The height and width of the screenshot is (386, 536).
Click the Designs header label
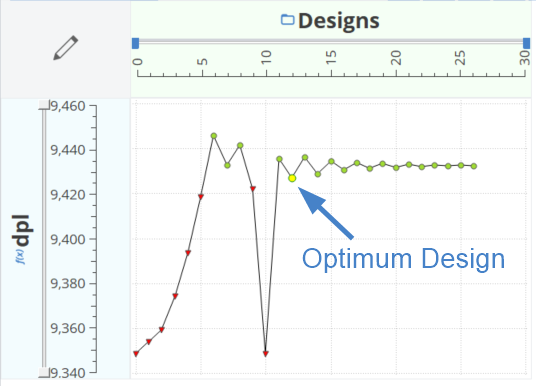click(x=338, y=21)
